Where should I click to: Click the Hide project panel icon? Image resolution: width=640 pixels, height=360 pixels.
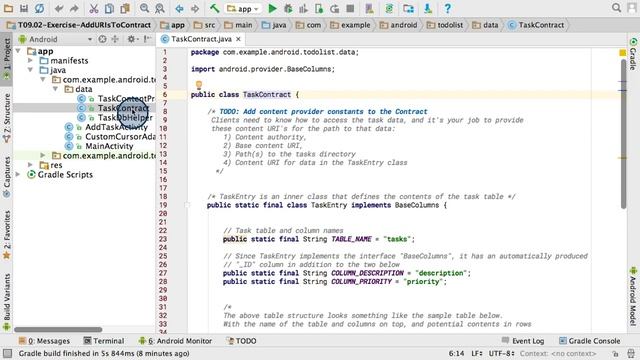[147, 39]
